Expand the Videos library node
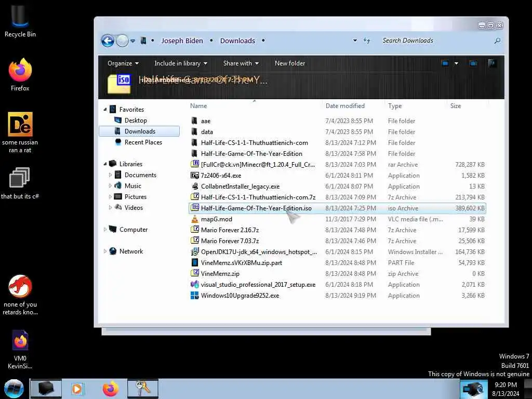Image resolution: width=532 pixels, height=399 pixels. point(110,208)
